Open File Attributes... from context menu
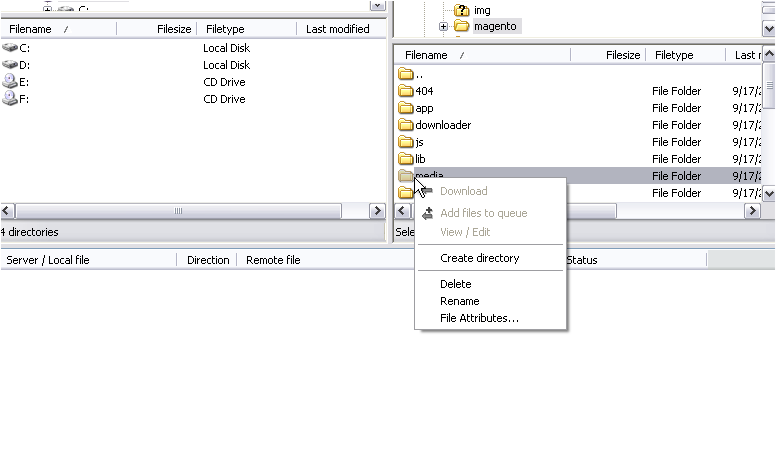The image size is (776, 450). 479,318
